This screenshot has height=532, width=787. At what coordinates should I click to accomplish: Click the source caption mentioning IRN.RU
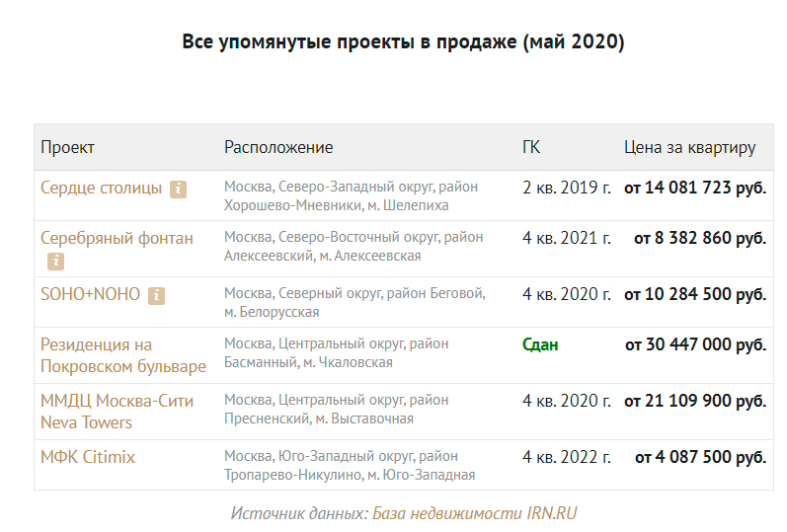403,513
